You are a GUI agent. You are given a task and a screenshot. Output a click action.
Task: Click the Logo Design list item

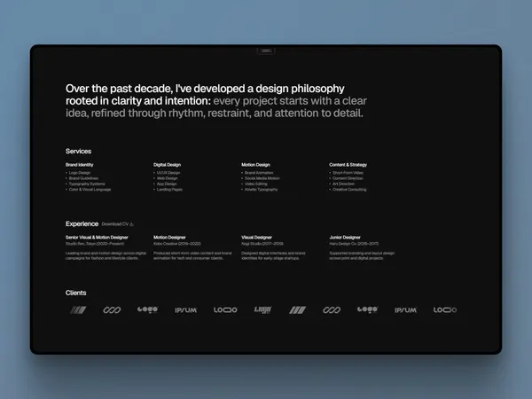pyautogui.click(x=80, y=173)
